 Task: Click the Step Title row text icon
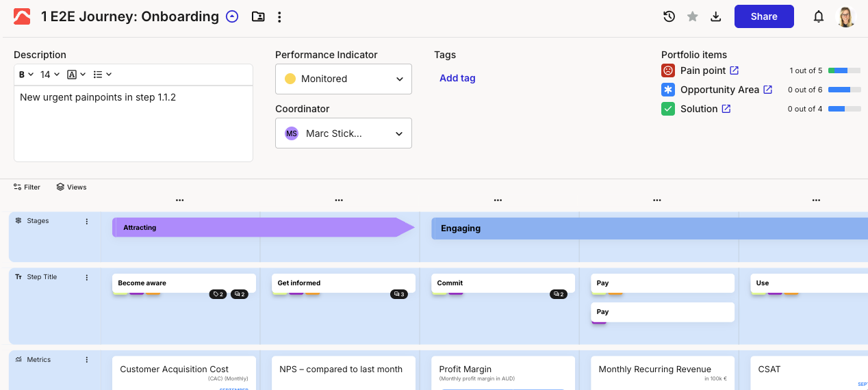point(18,277)
